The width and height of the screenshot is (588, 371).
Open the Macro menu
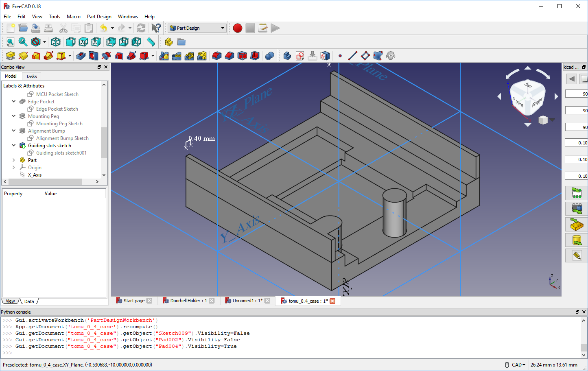click(74, 17)
